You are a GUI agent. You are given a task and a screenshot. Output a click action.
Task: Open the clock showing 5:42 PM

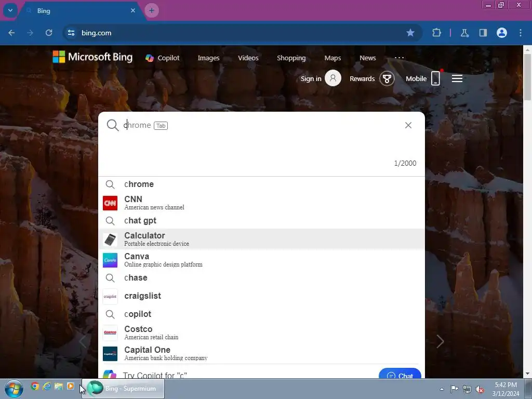pyautogui.click(x=506, y=389)
